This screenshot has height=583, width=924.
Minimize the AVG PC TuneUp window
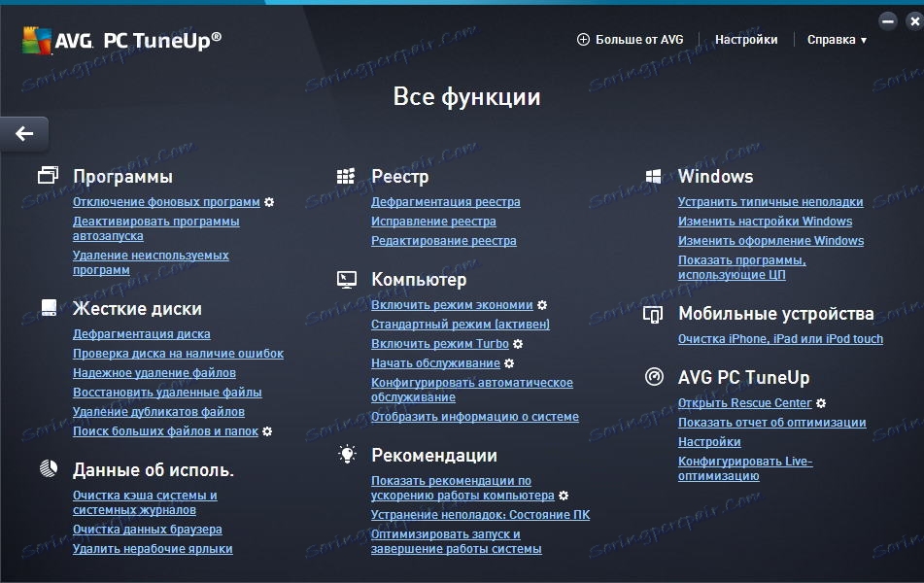coord(887,21)
